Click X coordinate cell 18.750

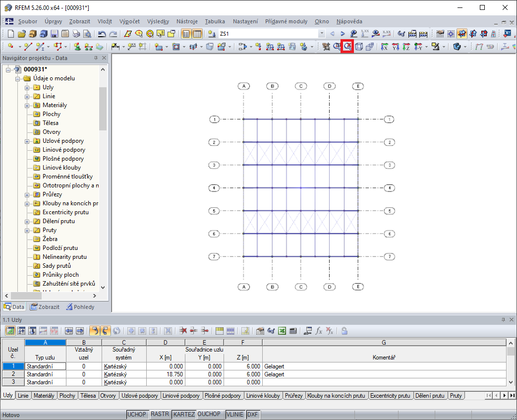coord(166,374)
